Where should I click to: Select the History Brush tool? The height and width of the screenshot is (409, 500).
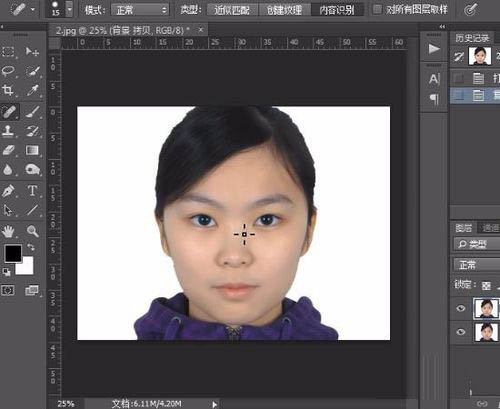32,131
